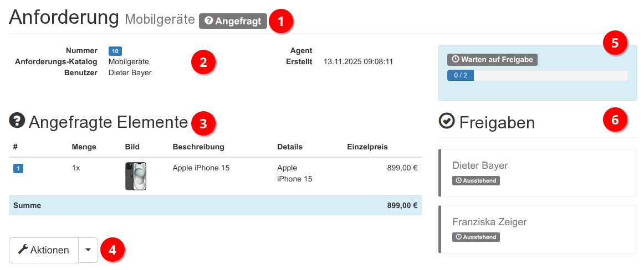Image resolution: width=644 pixels, height=270 pixels.
Task: Click the wrench icon in Aktionen button
Action: pos(23,250)
